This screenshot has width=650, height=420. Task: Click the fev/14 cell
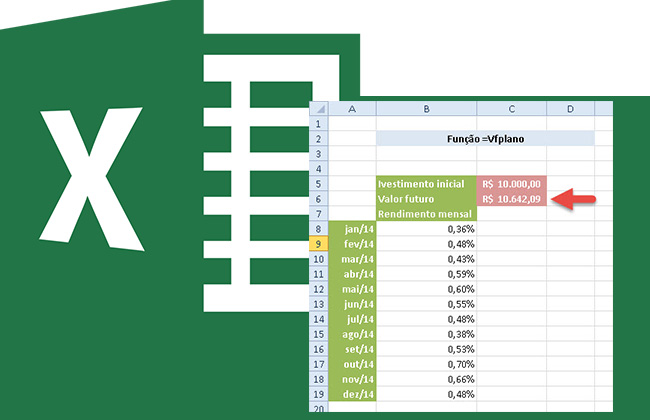point(352,243)
